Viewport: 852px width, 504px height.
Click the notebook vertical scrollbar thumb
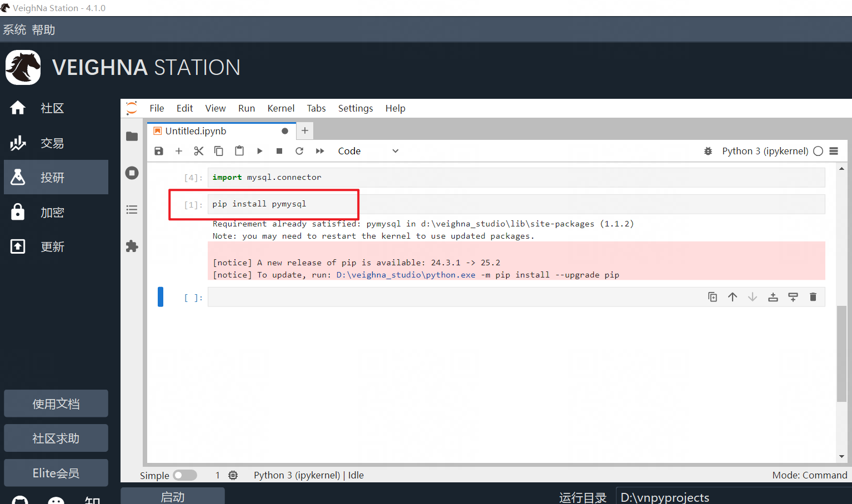841,353
